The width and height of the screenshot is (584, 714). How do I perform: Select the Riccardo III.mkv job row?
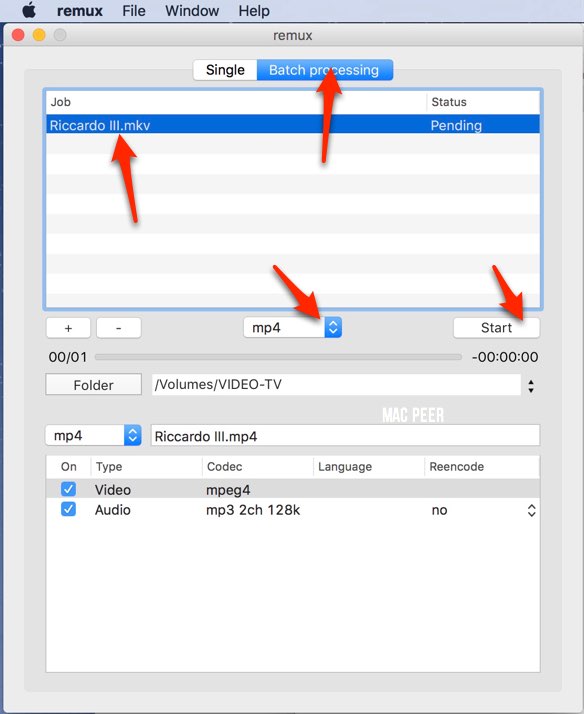point(293,125)
